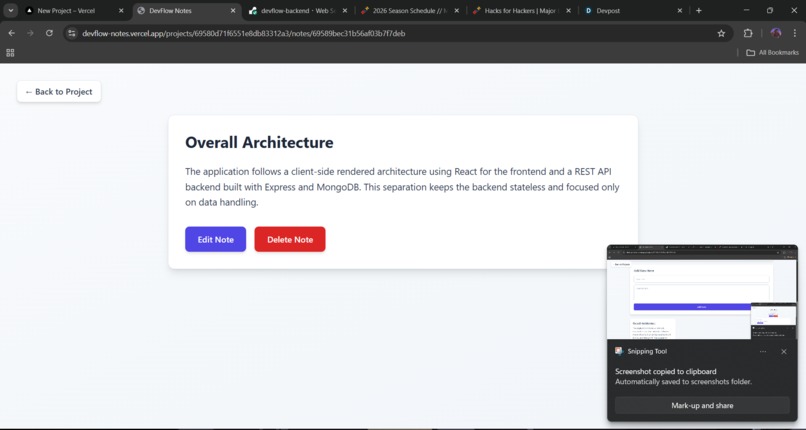
Task: Click the Overall Architecture heading
Action: point(259,142)
